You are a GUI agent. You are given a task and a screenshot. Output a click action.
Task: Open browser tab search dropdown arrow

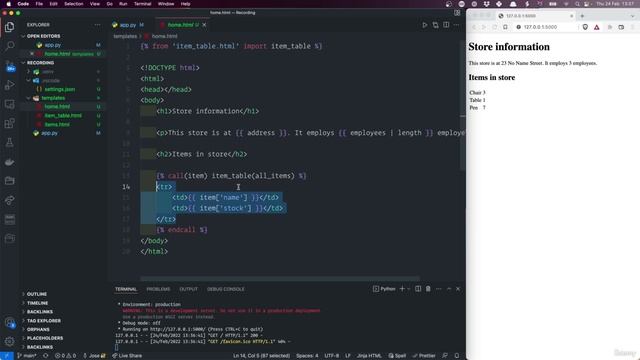coord(633,16)
